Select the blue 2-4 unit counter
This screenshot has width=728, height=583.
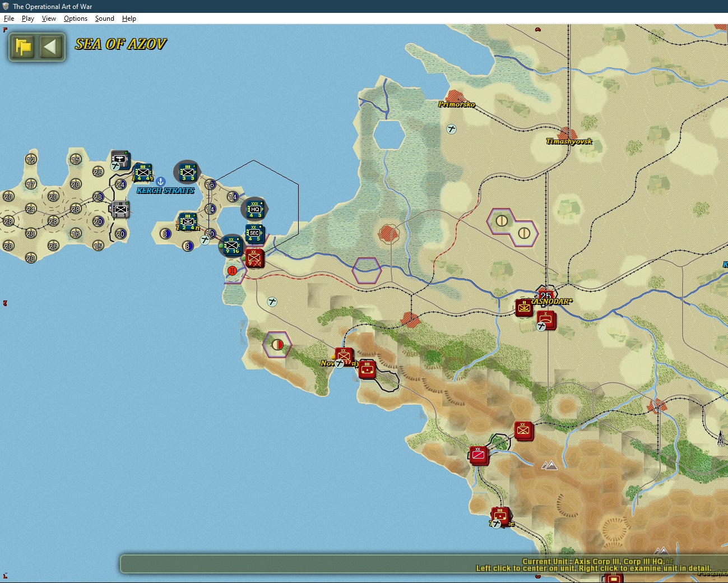[187, 221]
